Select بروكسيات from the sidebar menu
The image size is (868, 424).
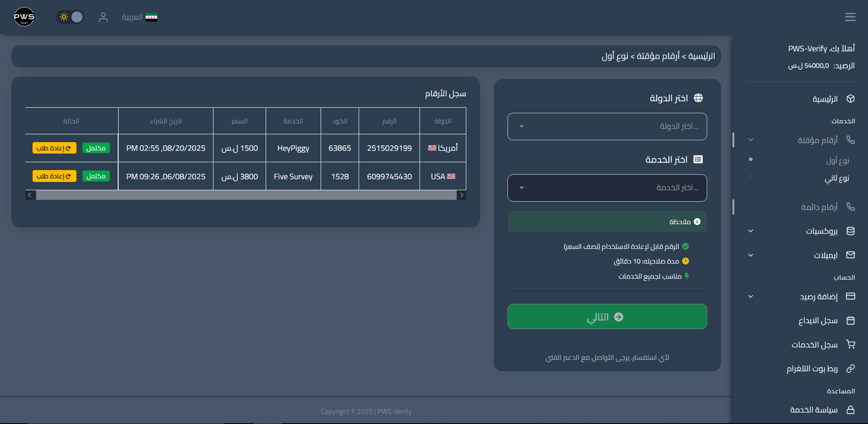tap(822, 231)
